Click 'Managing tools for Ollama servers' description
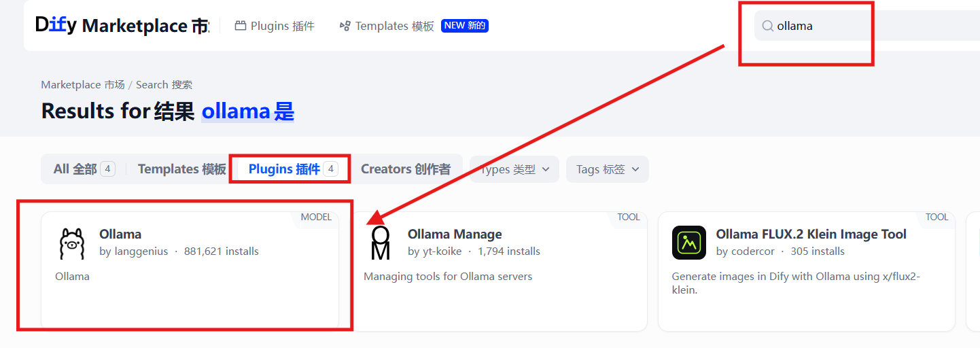The width and height of the screenshot is (980, 348). tap(448, 277)
